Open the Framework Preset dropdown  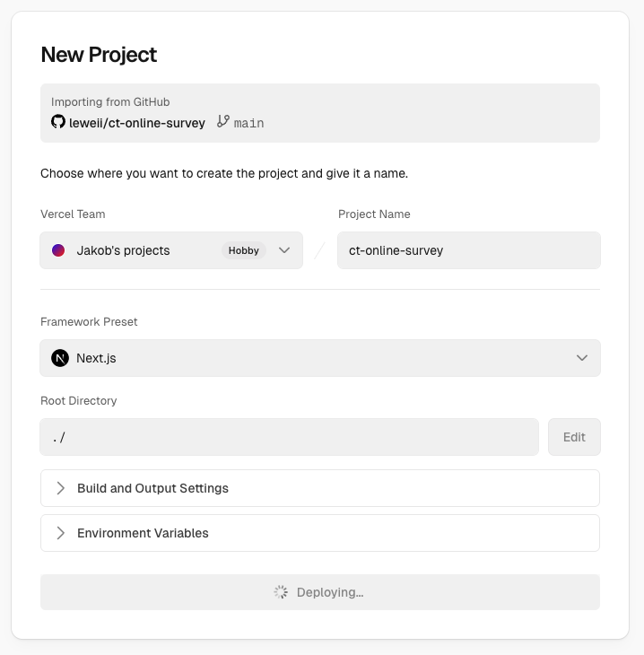click(x=319, y=358)
